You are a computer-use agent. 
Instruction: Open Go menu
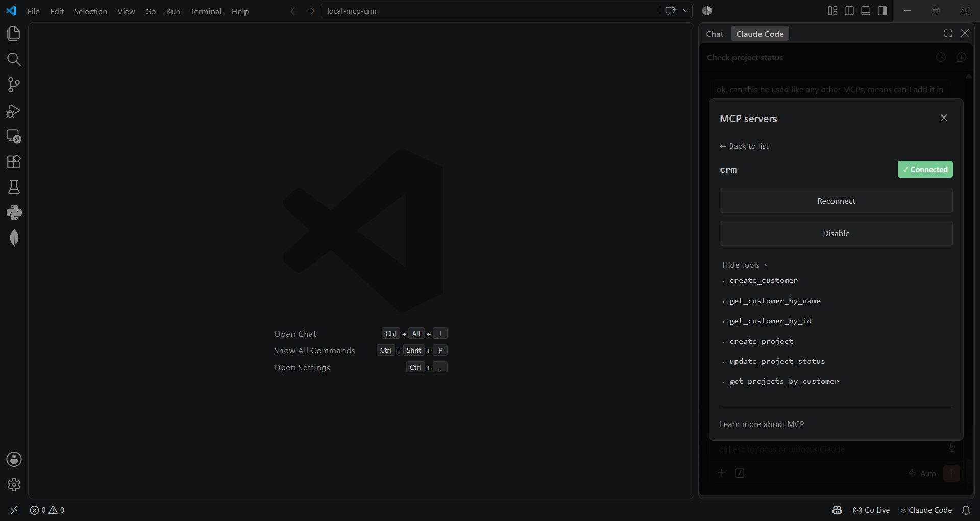[x=151, y=11]
